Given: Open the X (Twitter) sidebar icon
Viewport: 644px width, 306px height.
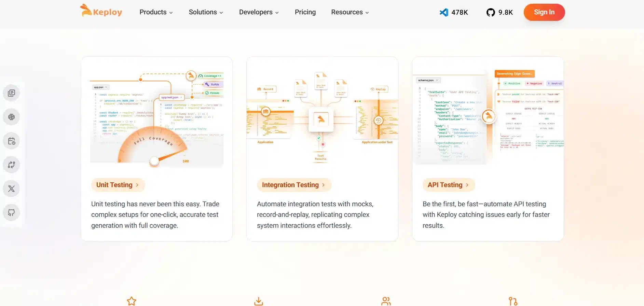Looking at the screenshot, I should (11, 189).
